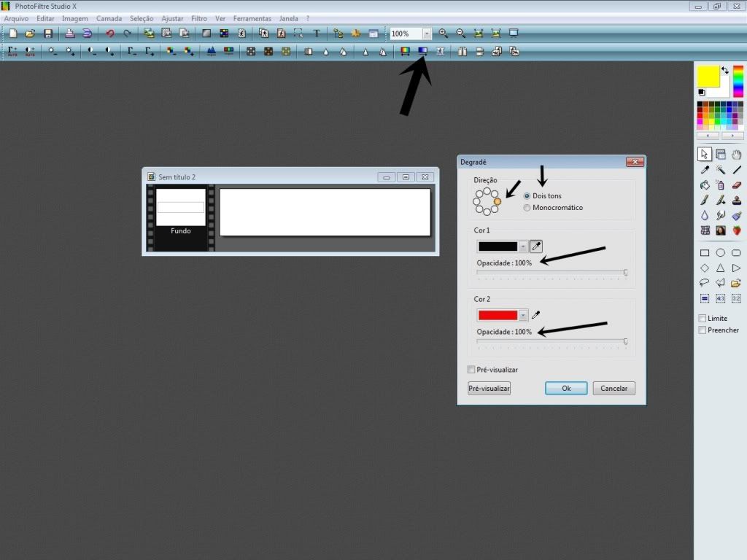
Task: Select the Monocromático radio option
Action: pyautogui.click(x=527, y=208)
